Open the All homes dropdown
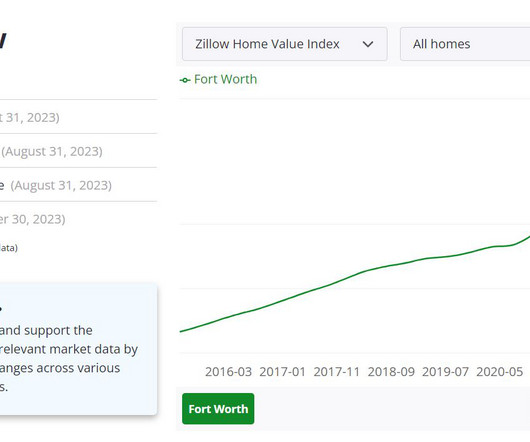Image resolution: width=530 pixels, height=442 pixels. 465,44
